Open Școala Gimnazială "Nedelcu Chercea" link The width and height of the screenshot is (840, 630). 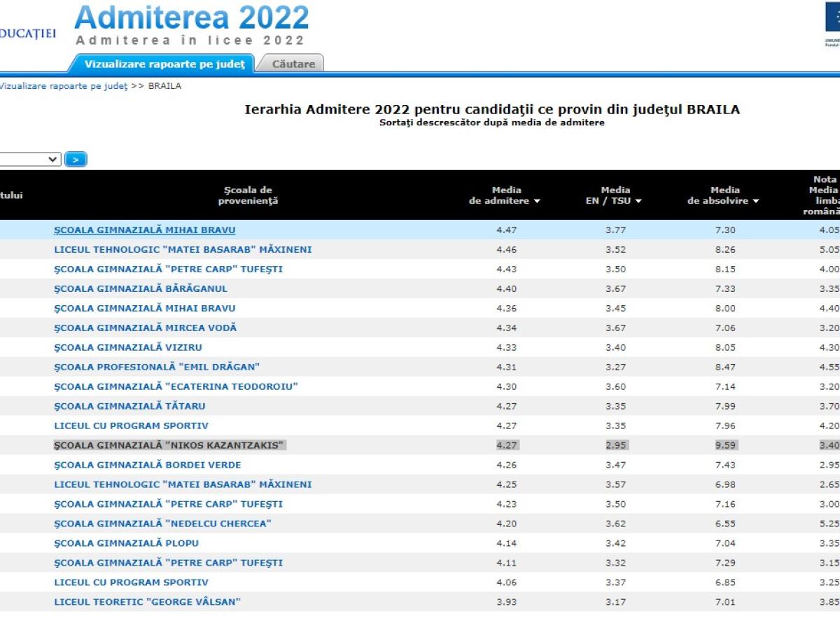[162, 524]
